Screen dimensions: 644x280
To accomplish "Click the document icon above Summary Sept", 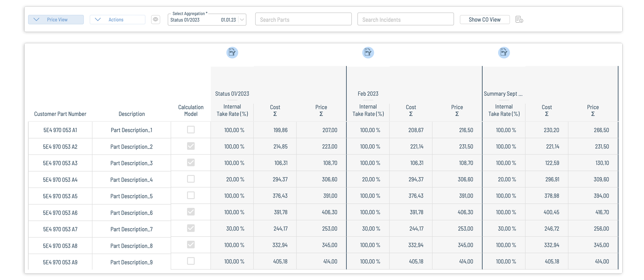I will click(504, 52).
